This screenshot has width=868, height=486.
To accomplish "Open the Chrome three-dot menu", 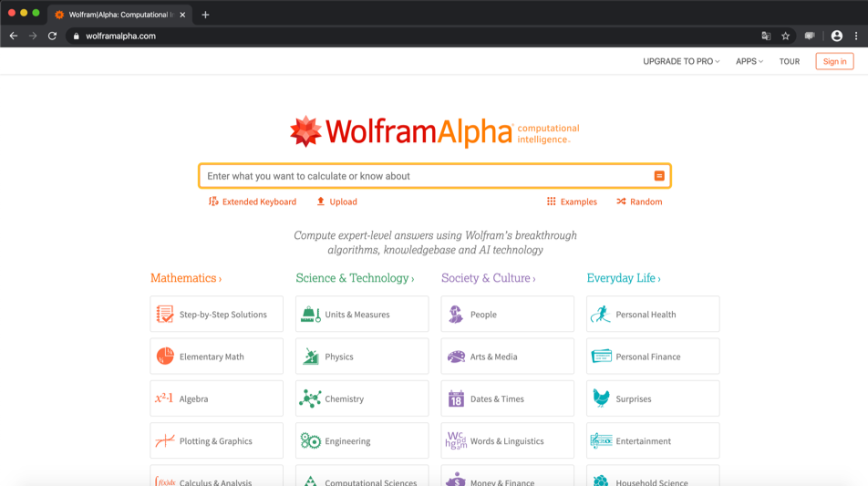I will click(856, 36).
